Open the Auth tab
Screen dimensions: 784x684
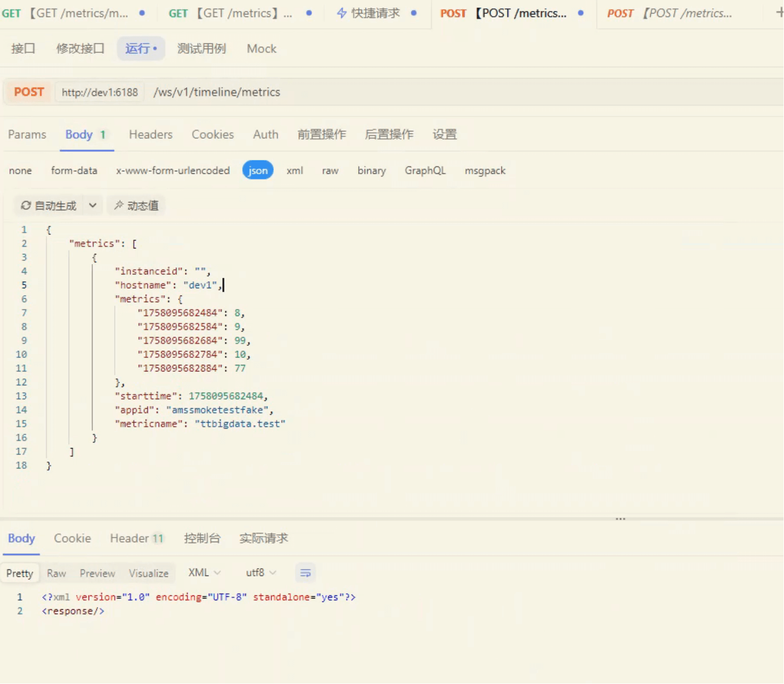pos(266,134)
